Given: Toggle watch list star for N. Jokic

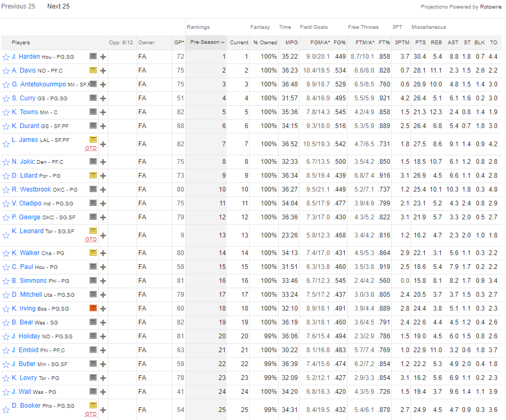Looking at the screenshot, I should [6, 162].
